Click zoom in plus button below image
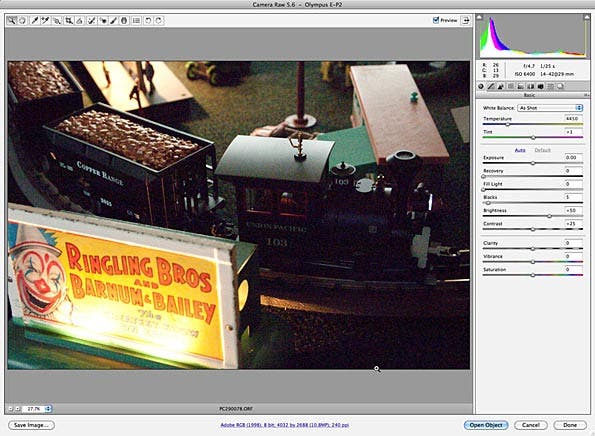 click(17, 409)
